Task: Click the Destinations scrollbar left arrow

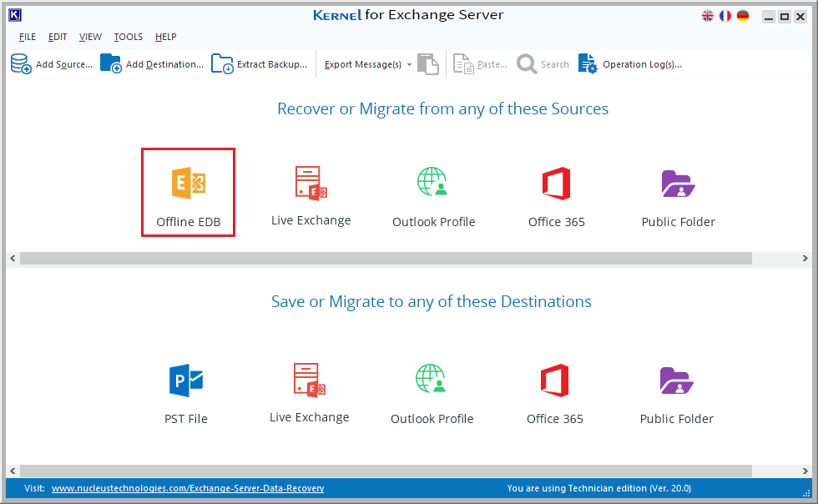Action: [13, 471]
